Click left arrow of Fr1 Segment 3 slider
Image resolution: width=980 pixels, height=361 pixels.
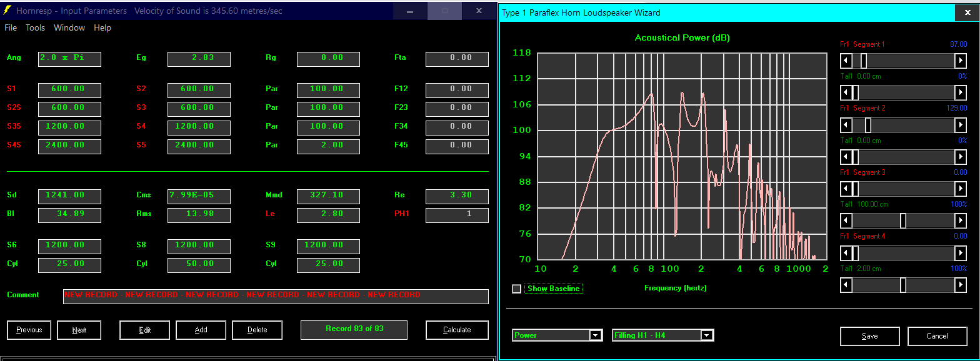(846, 189)
